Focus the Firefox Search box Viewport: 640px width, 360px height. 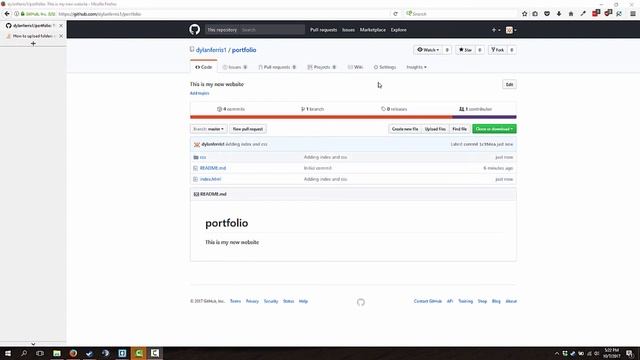click(461, 14)
